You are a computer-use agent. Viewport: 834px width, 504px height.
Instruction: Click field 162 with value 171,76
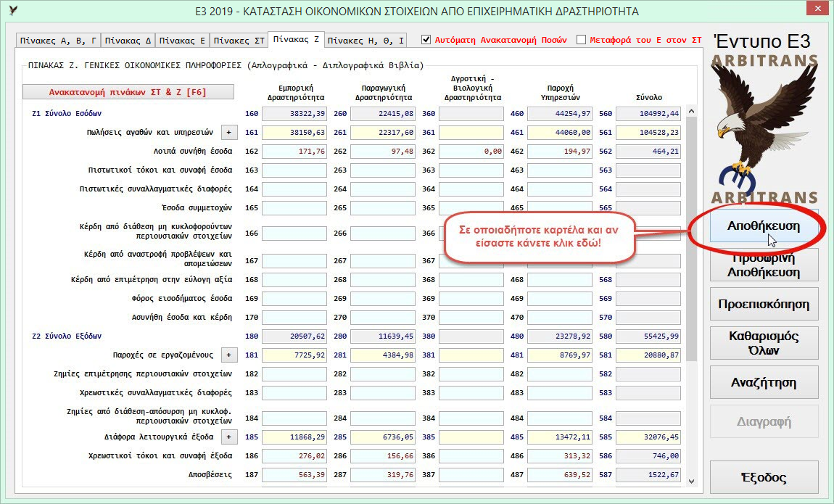(294, 152)
